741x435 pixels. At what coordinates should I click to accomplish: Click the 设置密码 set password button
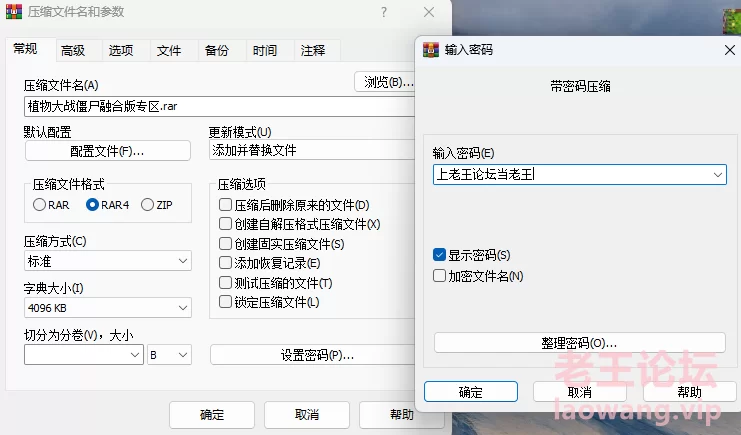click(312, 355)
